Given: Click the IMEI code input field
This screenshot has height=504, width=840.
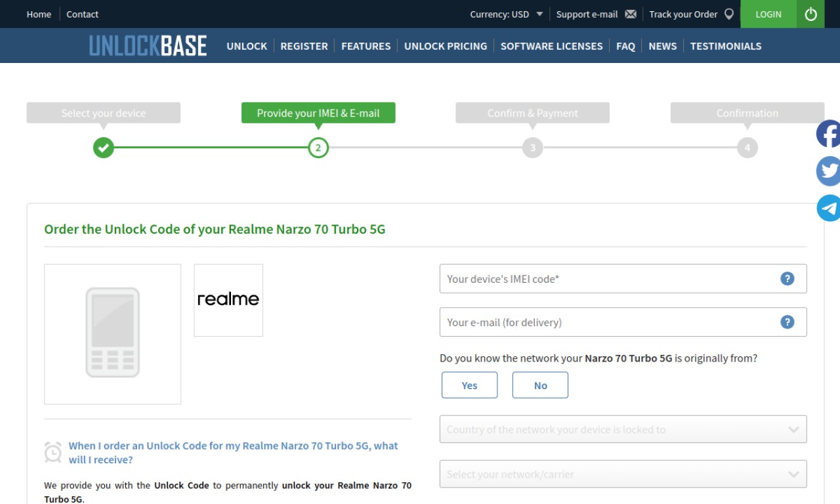Looking at the screenshot, I should tap(623, 279).
